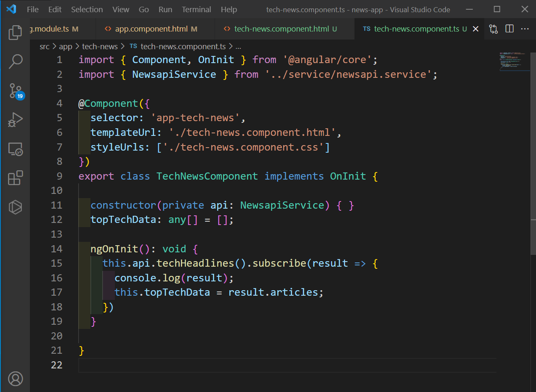This screenshot has width=536, height=392.
Task: Open the File menu
Action: [x=33, y=9]
